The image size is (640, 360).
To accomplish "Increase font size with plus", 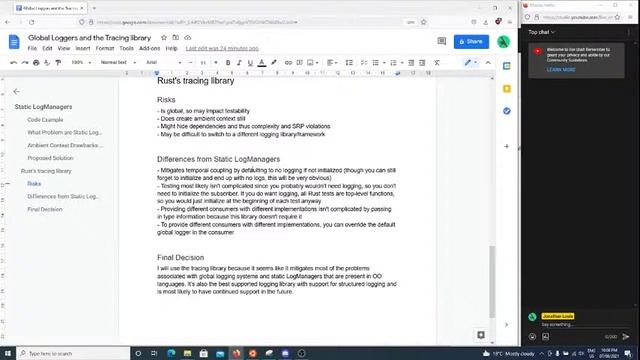I will tap(216, 62).
